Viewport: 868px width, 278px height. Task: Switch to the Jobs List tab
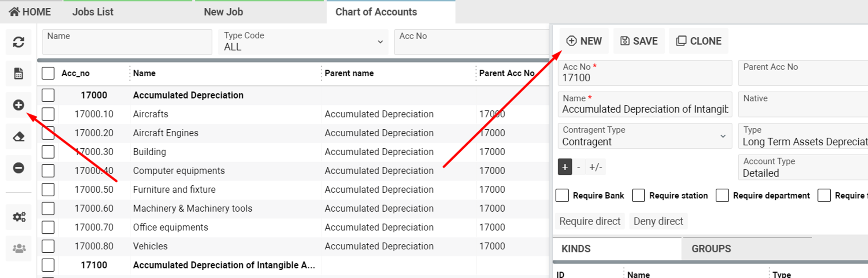[x=93, y=12]
